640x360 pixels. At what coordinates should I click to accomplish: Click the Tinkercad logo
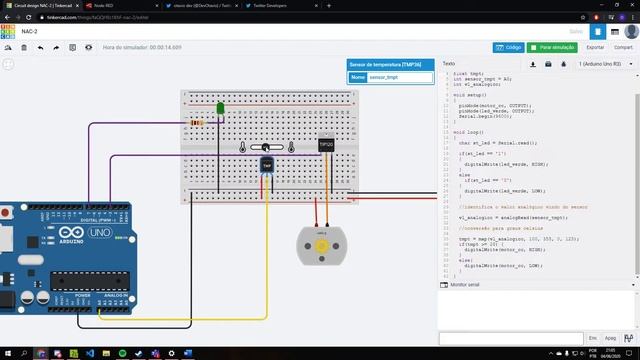[8, 31]
